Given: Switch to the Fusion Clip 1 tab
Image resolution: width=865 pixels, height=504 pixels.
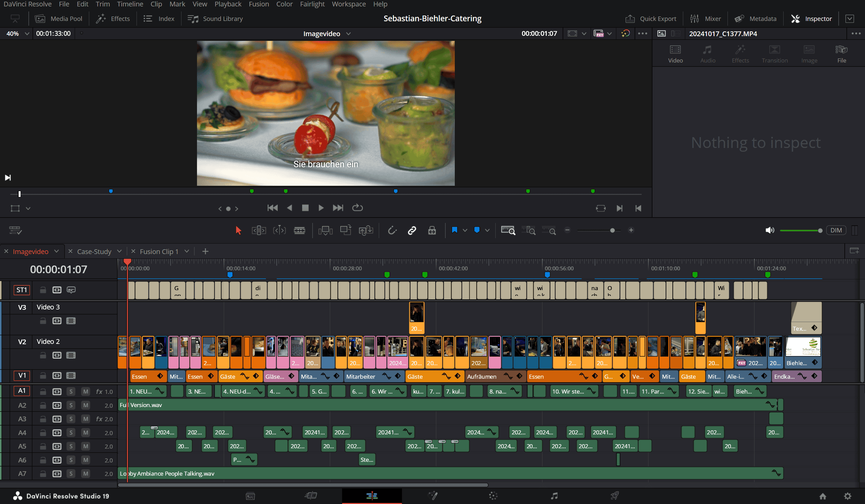Looking at the screenshot, I should pyautogui.click(x=159, y=251).
